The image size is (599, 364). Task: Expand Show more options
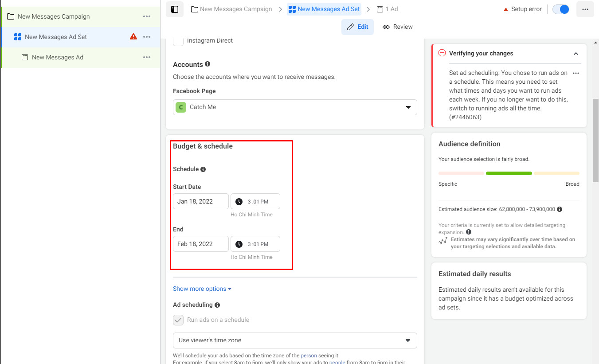pyautogui.click(x=202, y=289)
